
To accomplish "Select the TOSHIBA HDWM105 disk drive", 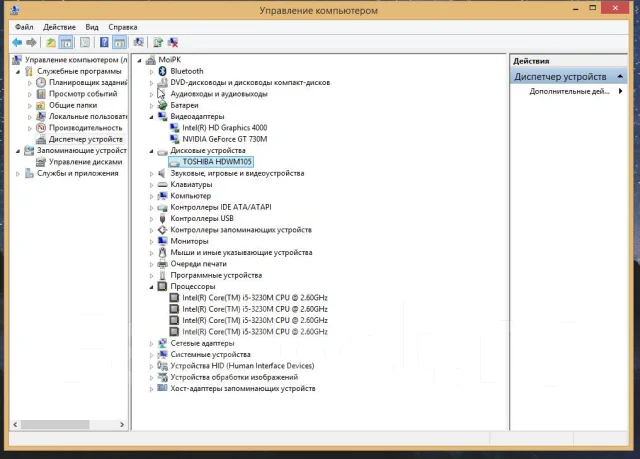I will (x=217, y=162).
